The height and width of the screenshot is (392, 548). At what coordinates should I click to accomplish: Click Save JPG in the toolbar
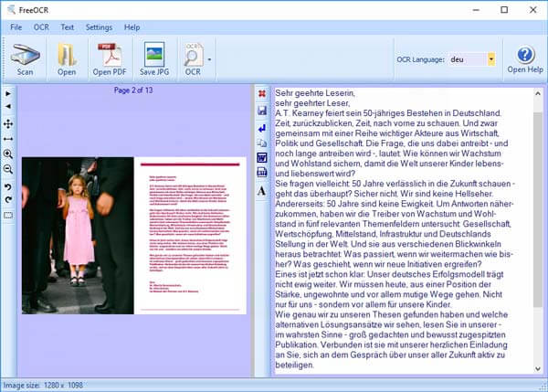click(x=154, y=59)
